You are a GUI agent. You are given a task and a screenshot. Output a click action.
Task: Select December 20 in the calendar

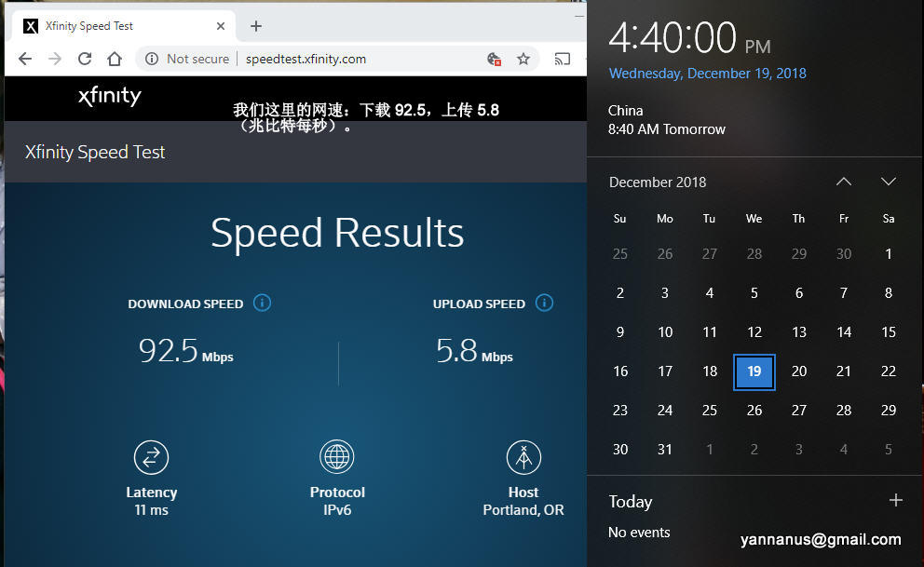[x=799, y=371]
